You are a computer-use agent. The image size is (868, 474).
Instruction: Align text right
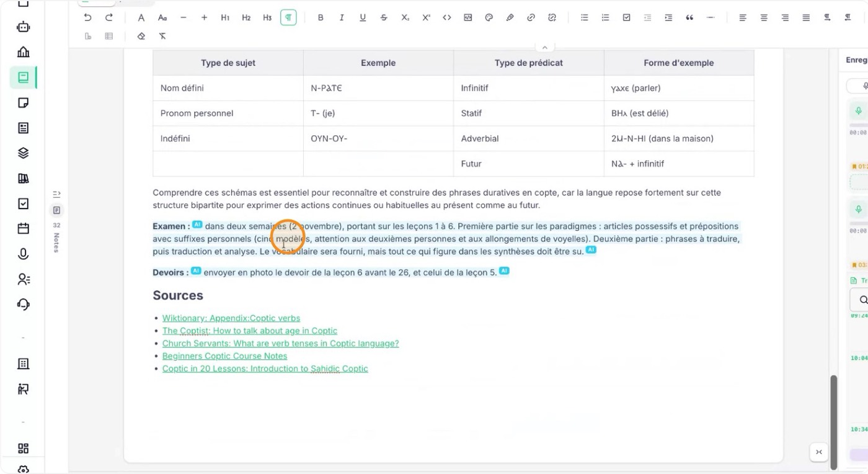785,17
